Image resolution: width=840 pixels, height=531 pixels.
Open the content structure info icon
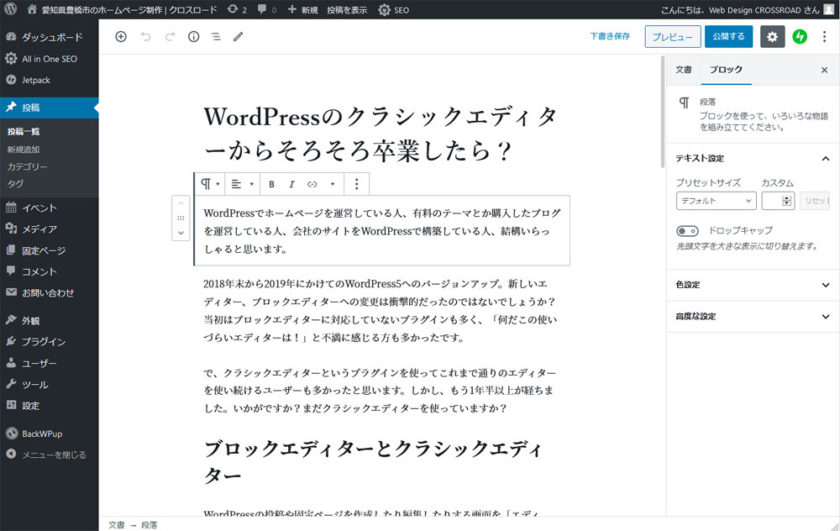193,36
